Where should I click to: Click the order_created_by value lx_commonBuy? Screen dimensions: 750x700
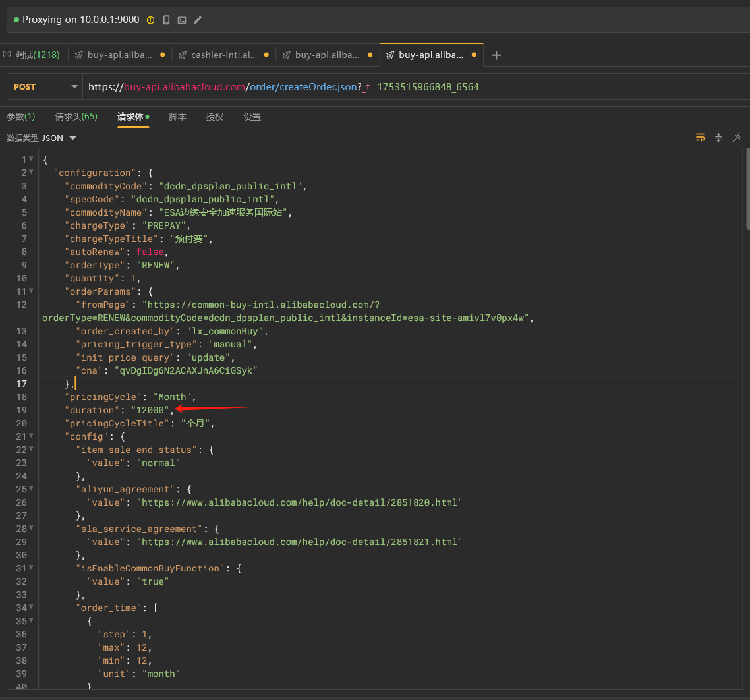[x=225, y=331]
